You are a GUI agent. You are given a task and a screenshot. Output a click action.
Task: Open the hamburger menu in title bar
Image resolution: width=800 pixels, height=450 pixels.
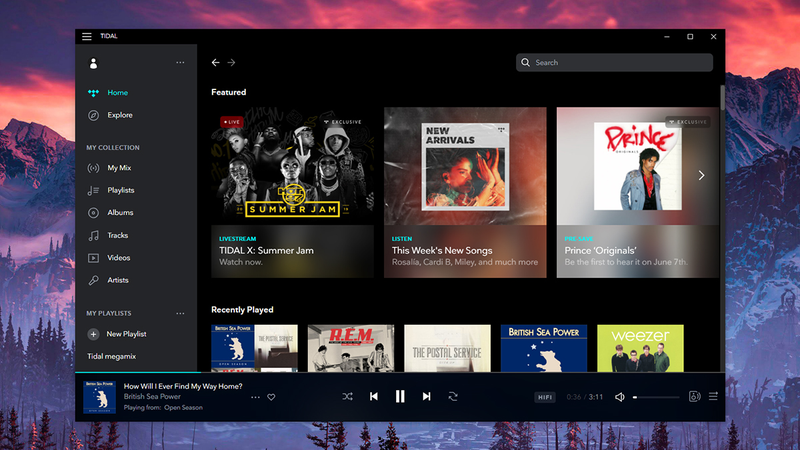coord(87,36)
